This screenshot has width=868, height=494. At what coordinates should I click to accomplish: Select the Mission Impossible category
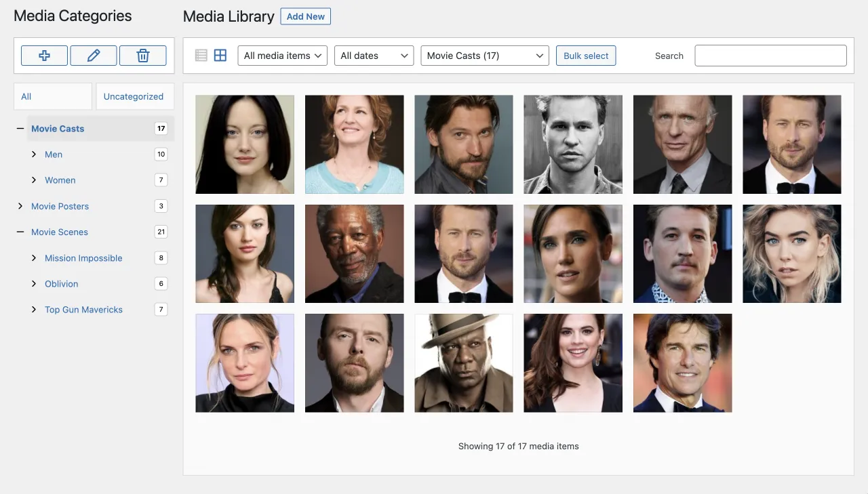pyautogui.click(x=83, y=258)
